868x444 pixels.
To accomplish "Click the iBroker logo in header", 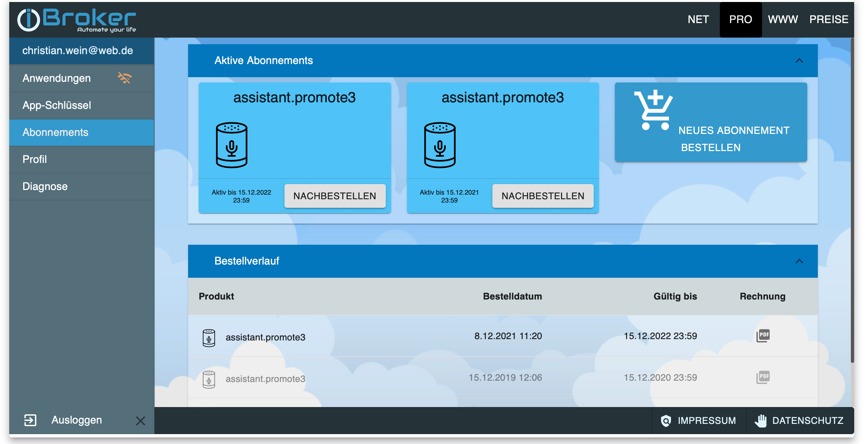I will (76, 20).
